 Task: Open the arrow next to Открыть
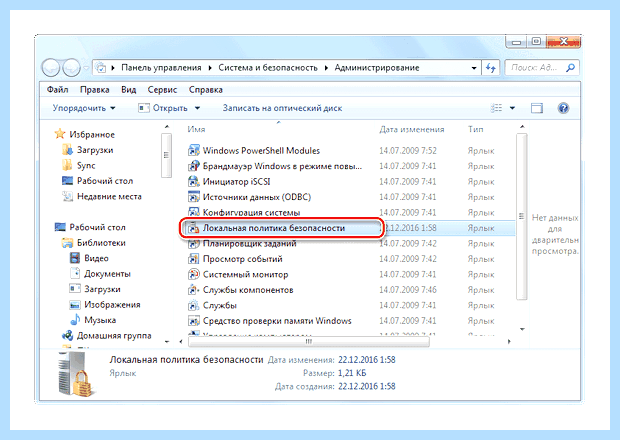click(x=197, y=108)
